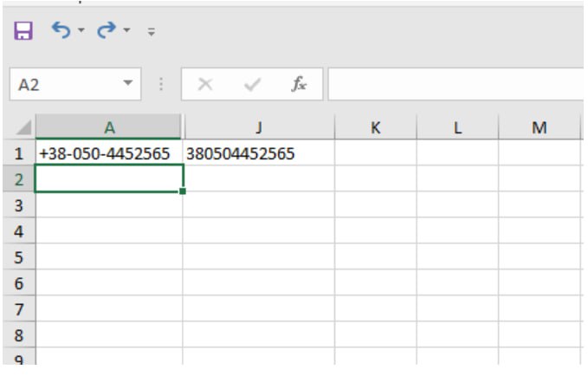588x376 pixels.
Task: Expand the Customize Quick Access Toolbar menu
Action: [151, 33]
